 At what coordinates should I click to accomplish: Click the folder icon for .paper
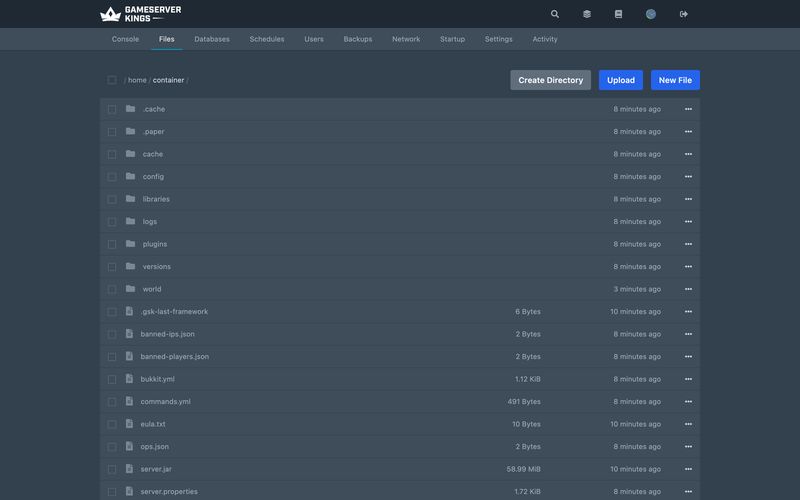tap(131, 131)
